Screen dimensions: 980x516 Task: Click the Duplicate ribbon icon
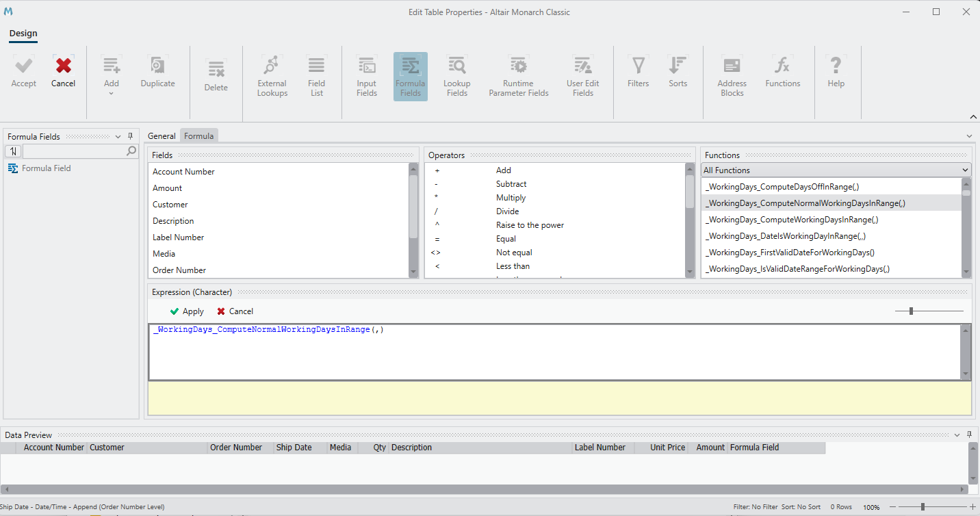157,66
